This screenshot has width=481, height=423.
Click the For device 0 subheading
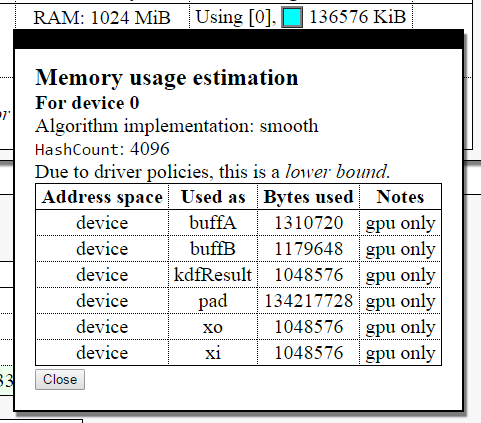pos(87,103)
